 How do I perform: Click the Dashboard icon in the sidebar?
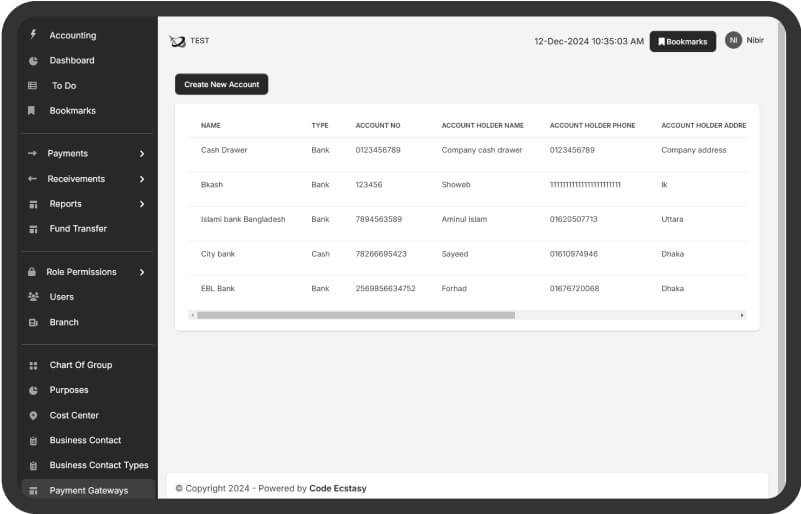(33, 61)
